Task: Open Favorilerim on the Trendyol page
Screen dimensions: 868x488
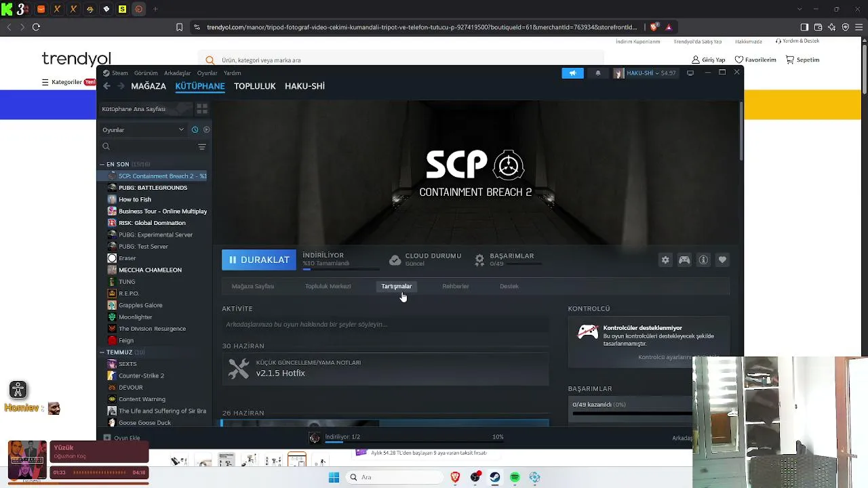Action: [755, 60]
